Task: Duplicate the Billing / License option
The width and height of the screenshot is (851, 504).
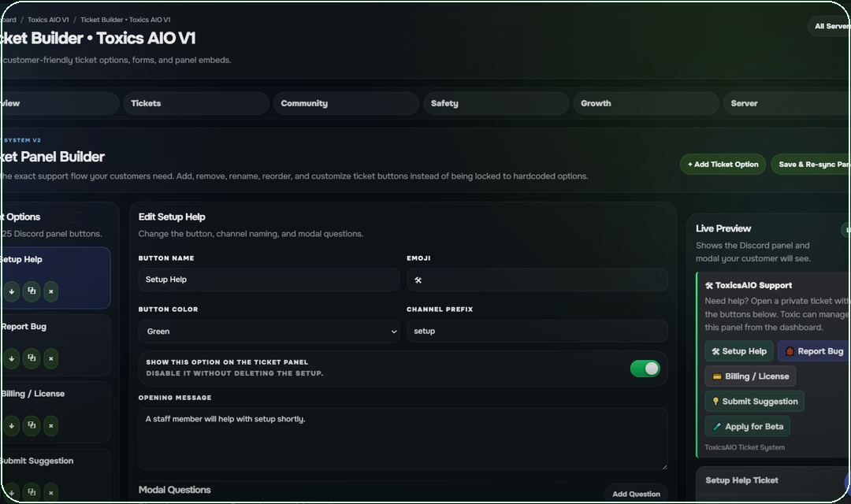Action: pyautogui.click(x=32, y=426)
